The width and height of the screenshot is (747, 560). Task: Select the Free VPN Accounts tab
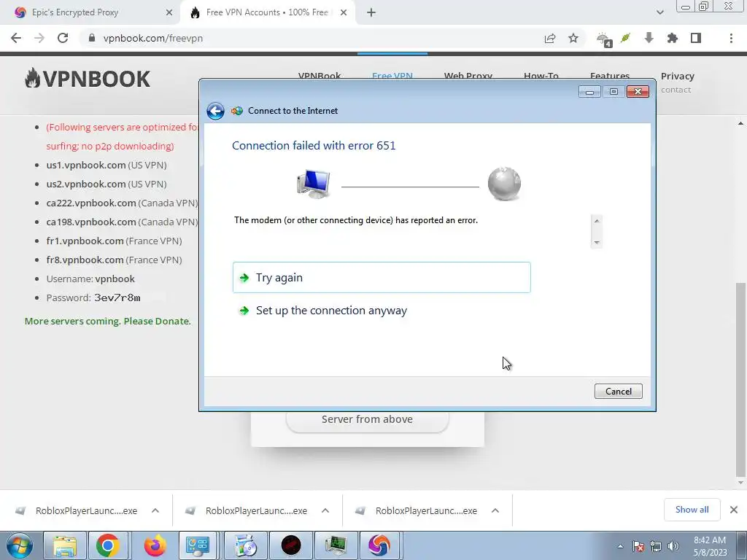267,13
